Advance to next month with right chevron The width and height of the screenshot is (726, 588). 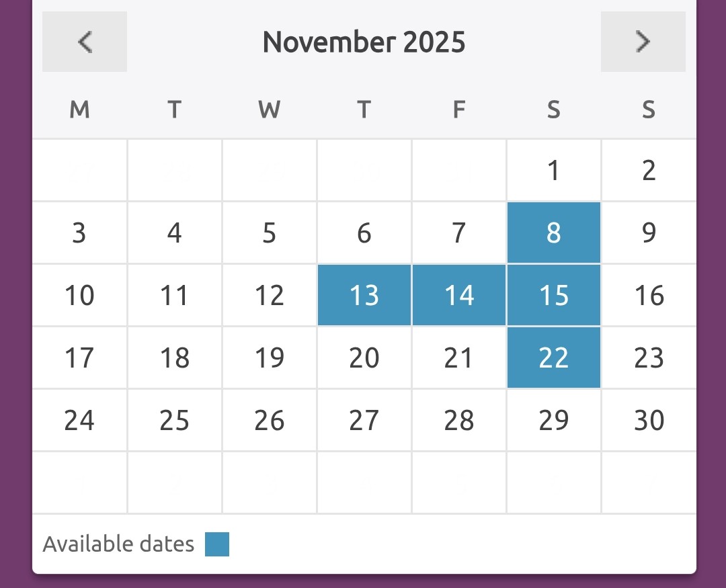(643, 42)
